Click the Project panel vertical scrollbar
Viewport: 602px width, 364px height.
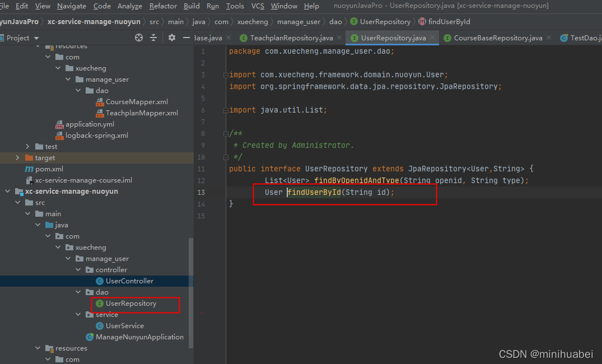(191, 293)
